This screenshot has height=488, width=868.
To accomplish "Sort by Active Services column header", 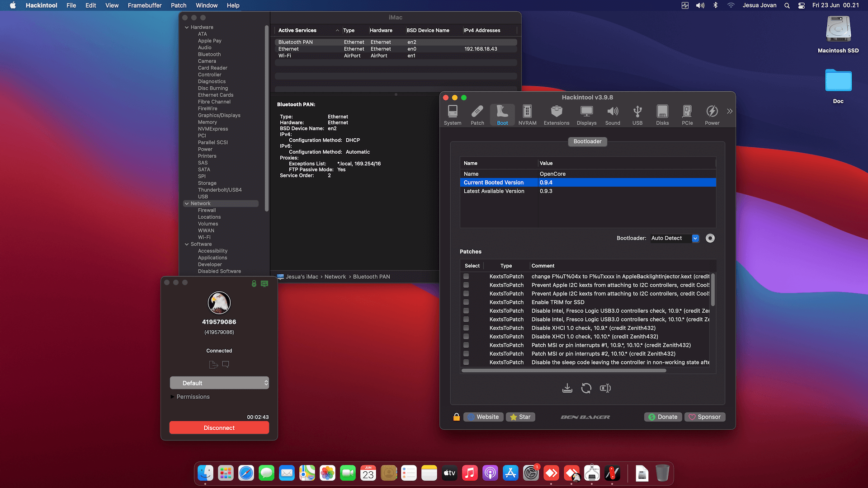I will (308, 30).
